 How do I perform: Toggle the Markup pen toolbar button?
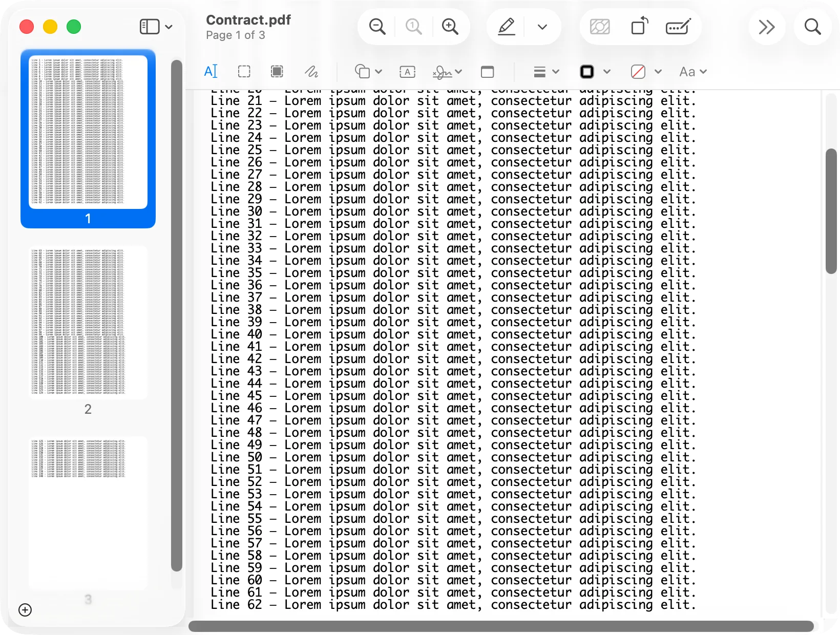click(507, 27)
